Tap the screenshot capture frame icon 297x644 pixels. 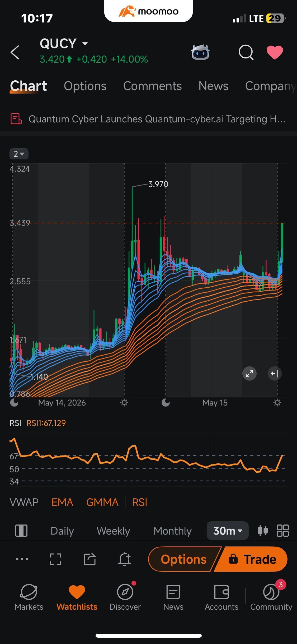tap(55, 559)
